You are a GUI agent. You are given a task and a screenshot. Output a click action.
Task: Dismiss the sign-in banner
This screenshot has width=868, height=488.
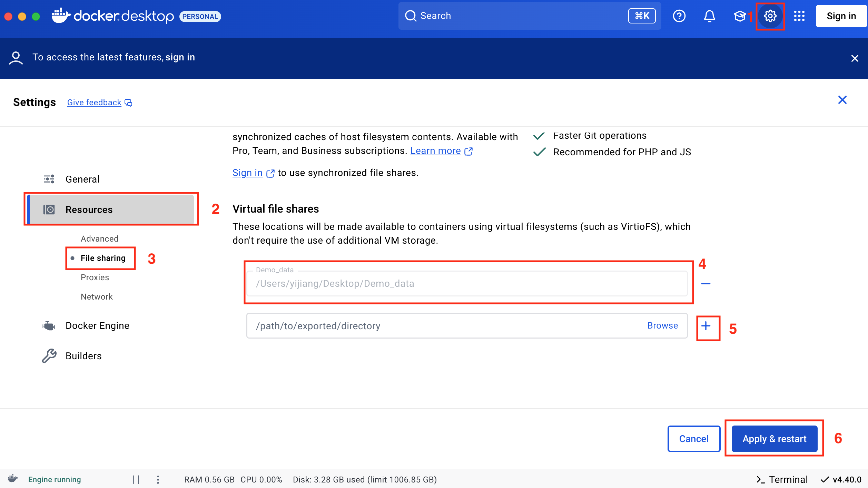pos(855,58)
